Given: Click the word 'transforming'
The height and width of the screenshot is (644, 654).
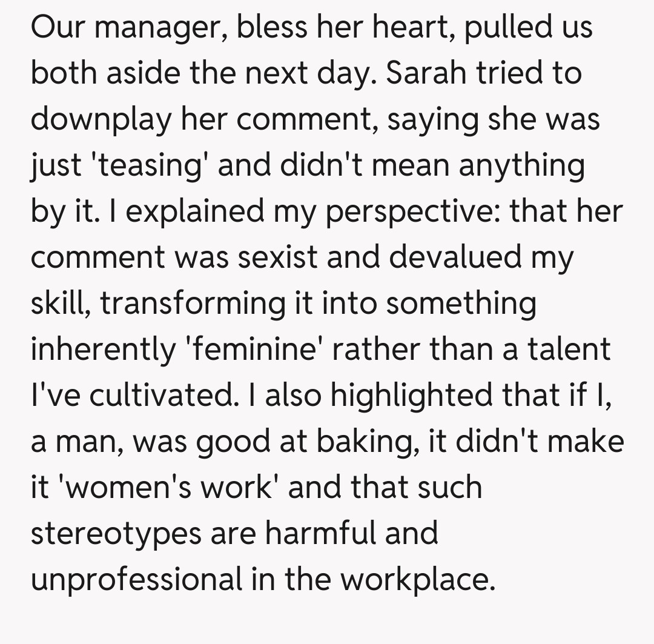Looking at the screenshot, I should coord(192,304).
